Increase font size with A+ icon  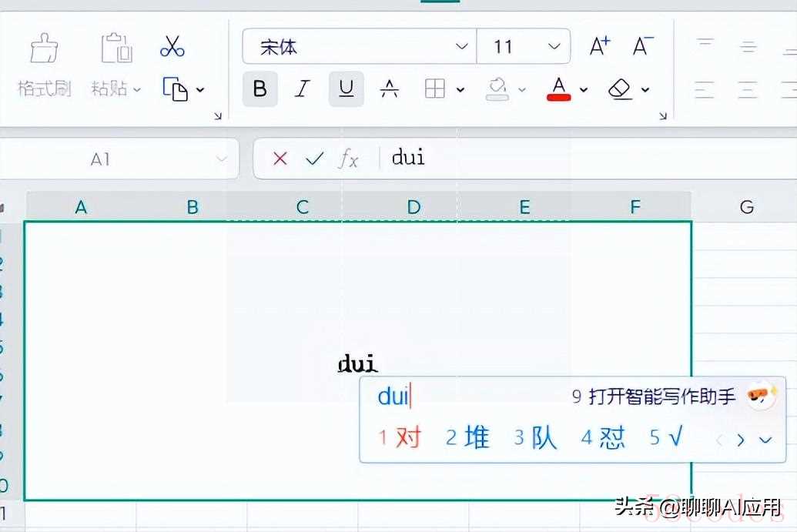tap(599, 47)
